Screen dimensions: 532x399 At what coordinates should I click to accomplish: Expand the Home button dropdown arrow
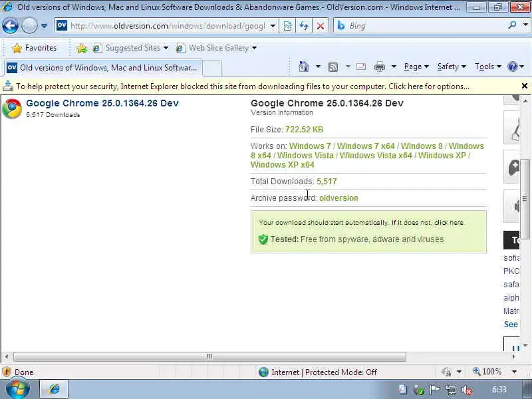[x=318, y=66]
